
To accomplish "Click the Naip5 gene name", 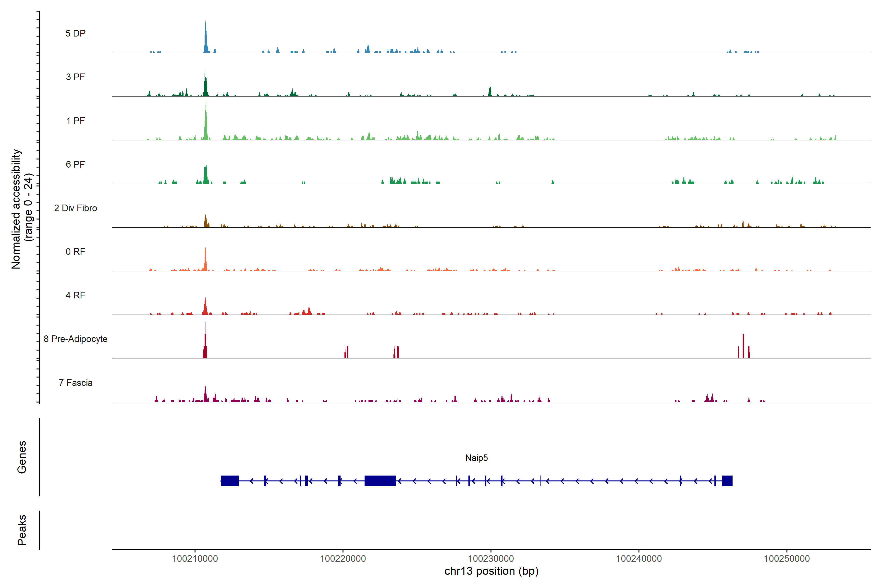I will (476, 458).
